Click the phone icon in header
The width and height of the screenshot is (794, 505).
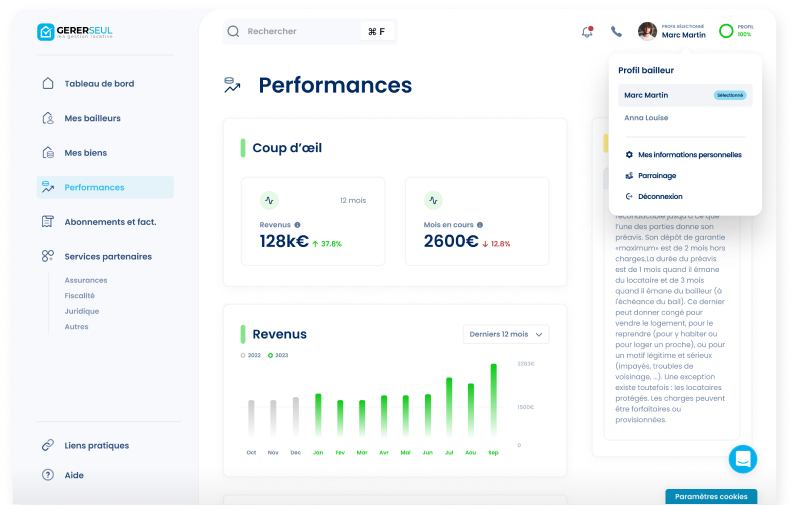(x=616, y=32)
